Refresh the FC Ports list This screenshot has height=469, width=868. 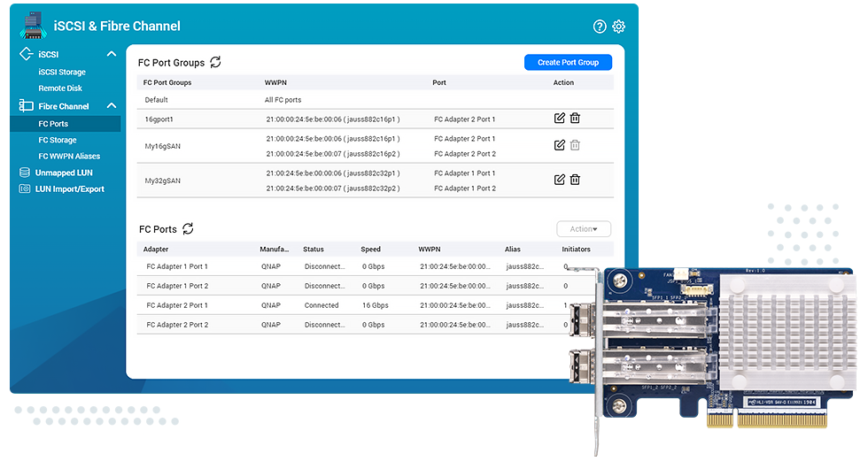point(188,228)
